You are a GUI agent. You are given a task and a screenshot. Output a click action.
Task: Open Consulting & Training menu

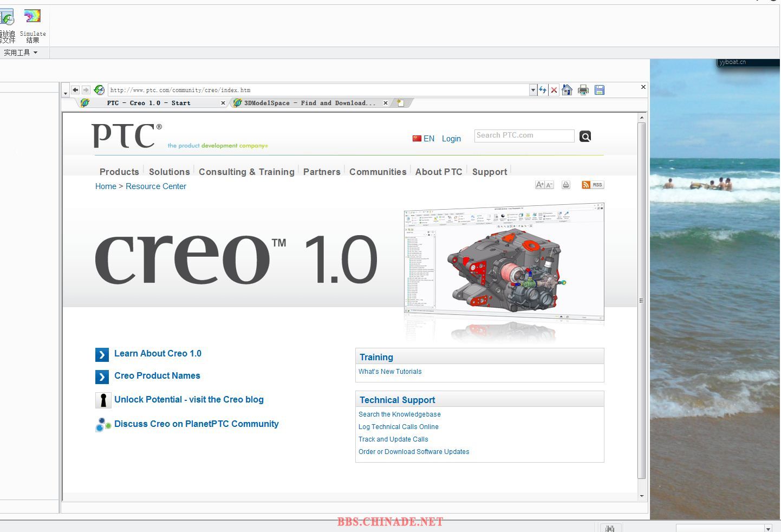pyautogui.click(x=246, y=172)
